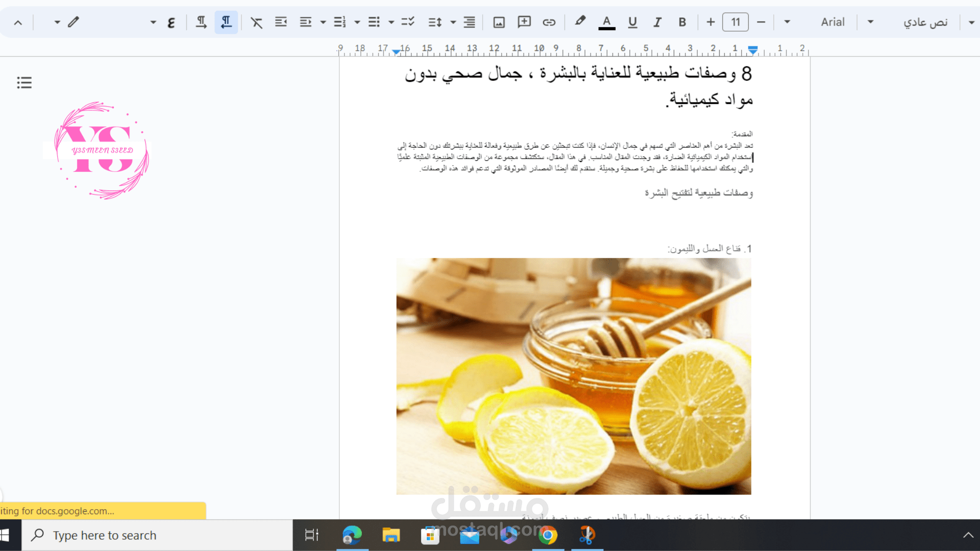
Task: Expand the line spacing options arrow
Action: tap(453, 22)
